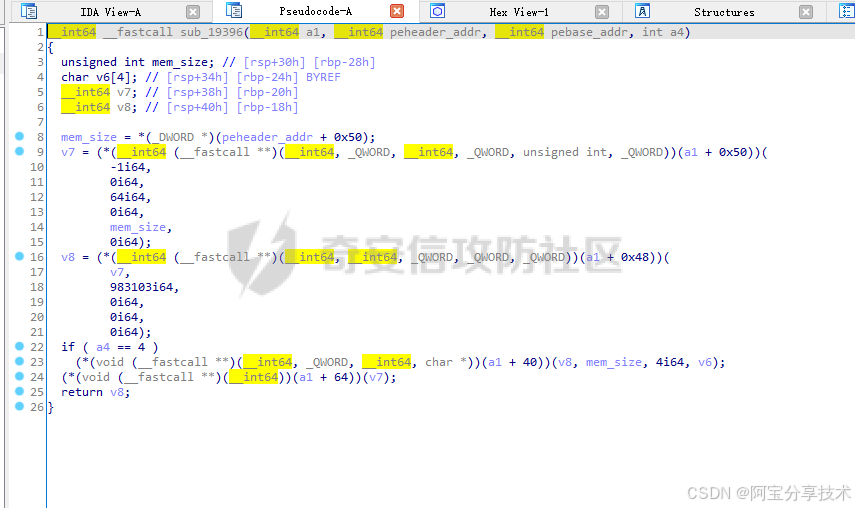855x508 pixels.
Task: Click a1 + 0x48 expression on line 16
Action: point(618,257)
